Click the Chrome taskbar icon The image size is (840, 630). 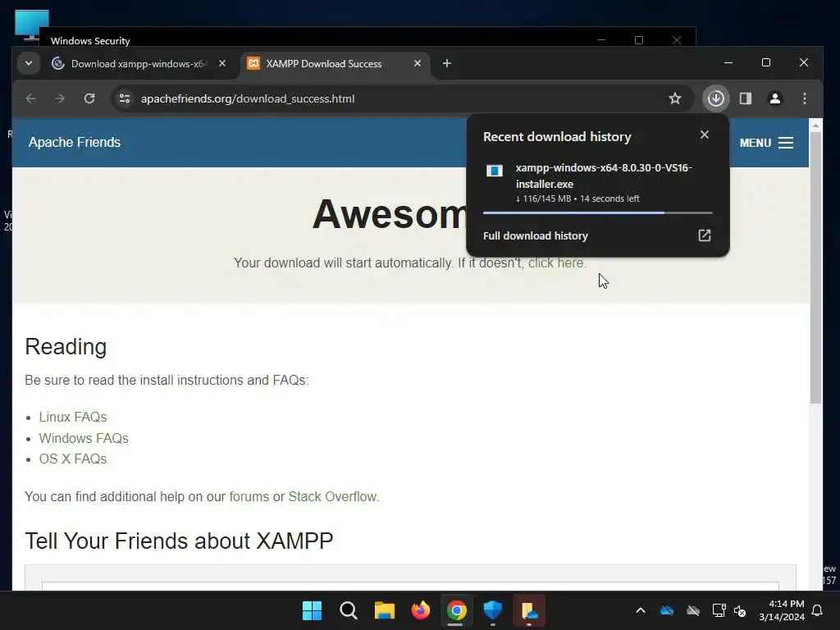(x=456, y=610)
